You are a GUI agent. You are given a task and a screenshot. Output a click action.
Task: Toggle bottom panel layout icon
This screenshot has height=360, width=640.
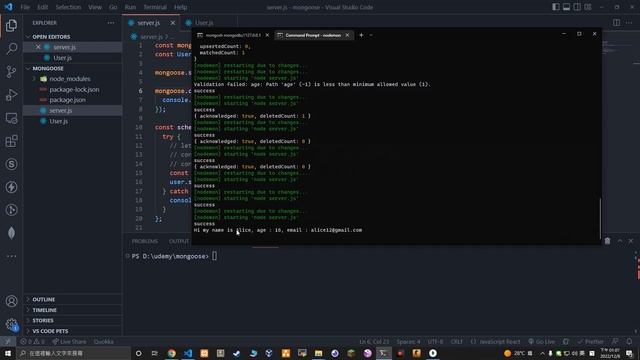tap(567, 7)
